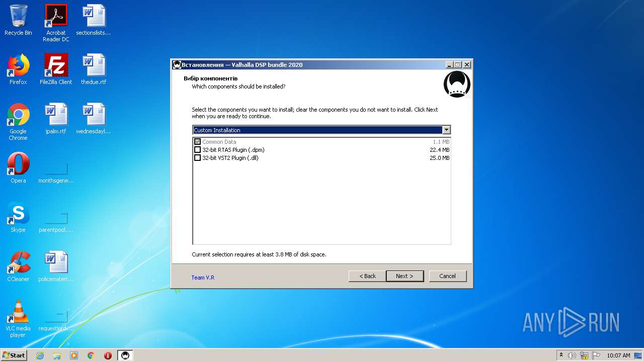Viewport: 644px width, 362px height.
Task: Open the Action Center flag icon
Action: coord(596,355)
